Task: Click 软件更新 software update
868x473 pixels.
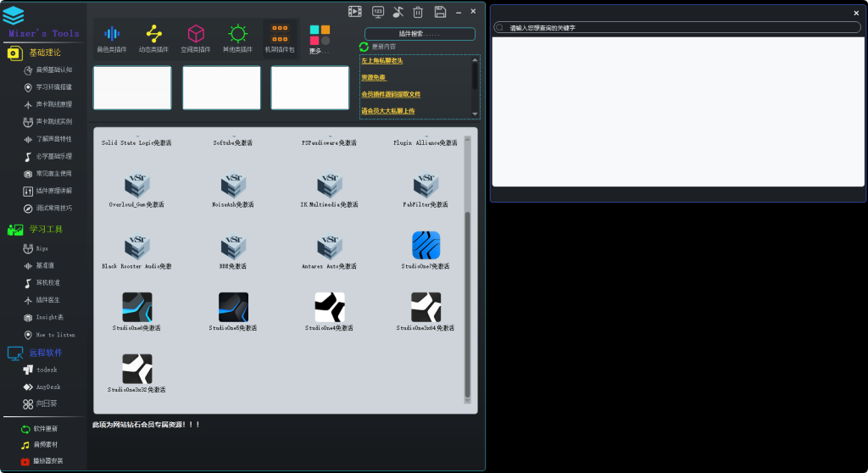Action: point(39,429)
